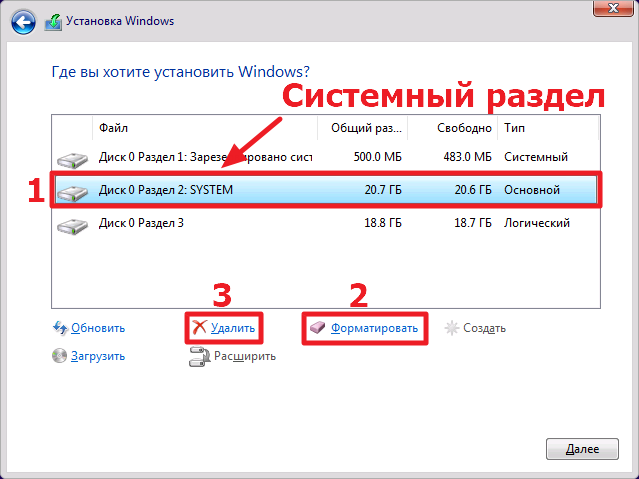
Task: Open the Загрузить driver link
Action: click(x=98, y=356)
